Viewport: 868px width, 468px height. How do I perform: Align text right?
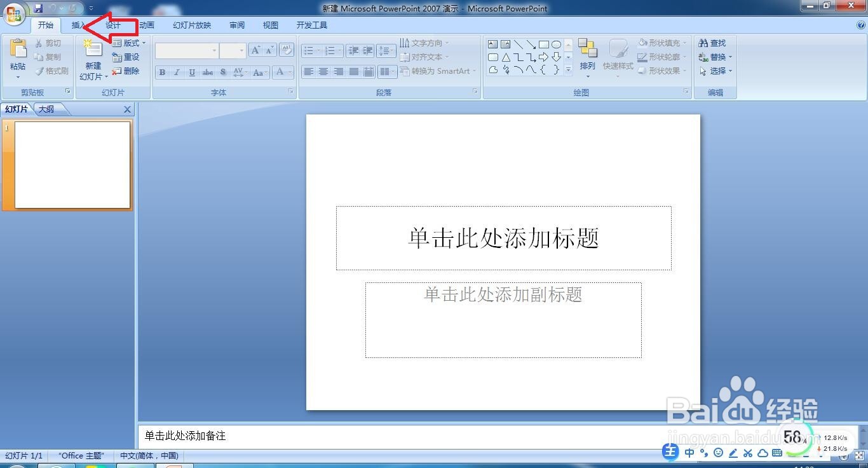(x=339, y=72)
